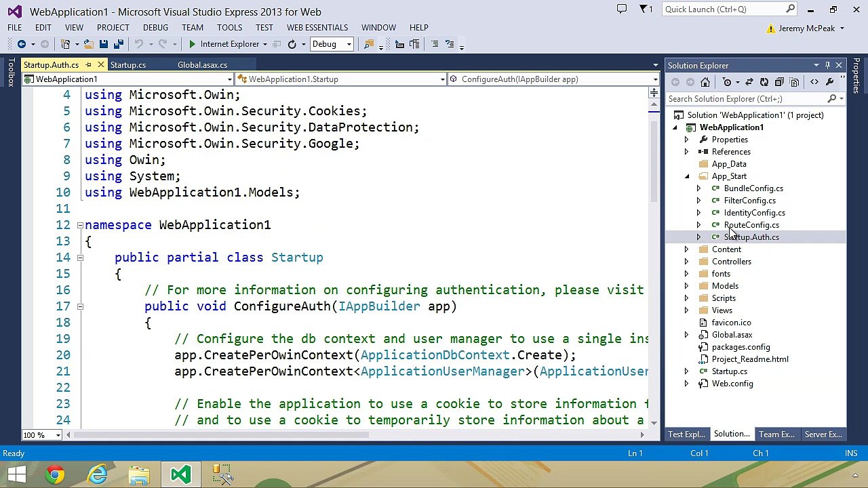Toggle auto-hide pin on Solution Explorer
The height and width of the screenshot is (488, 868).
827,65
